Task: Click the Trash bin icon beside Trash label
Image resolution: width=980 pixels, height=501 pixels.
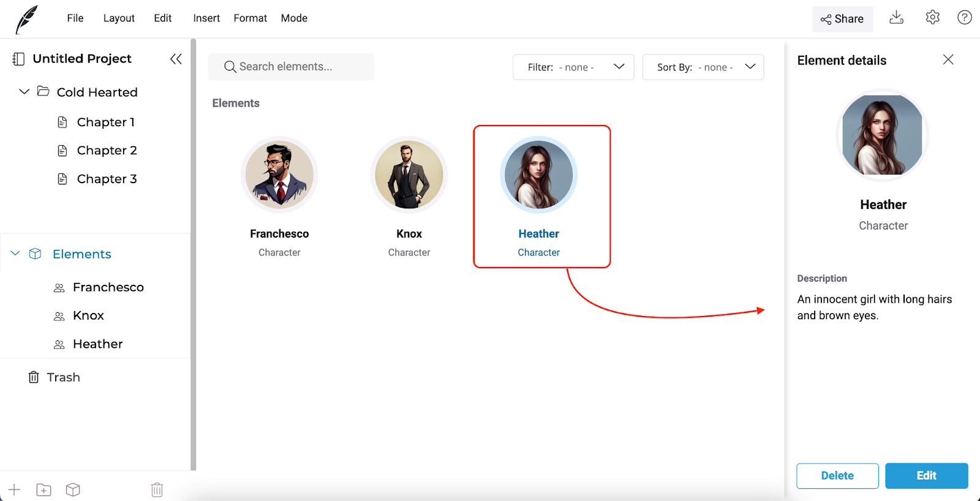Action: tap(34, 377)
